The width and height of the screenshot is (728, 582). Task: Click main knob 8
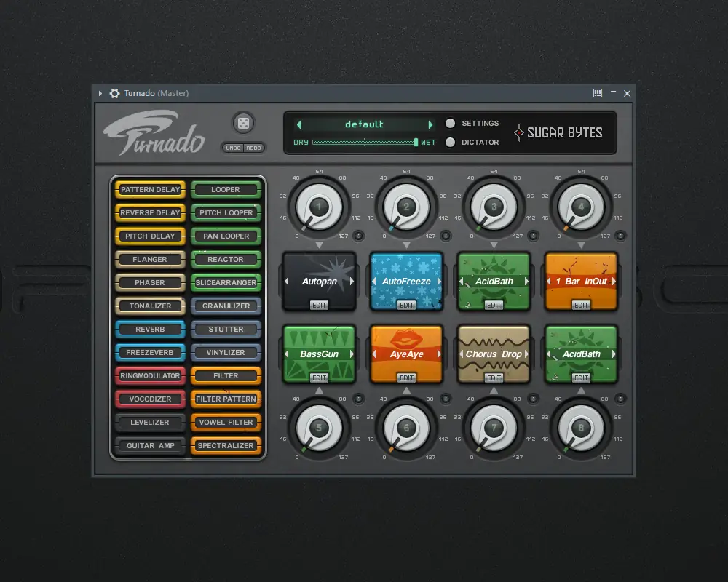[x=581, y=428]
